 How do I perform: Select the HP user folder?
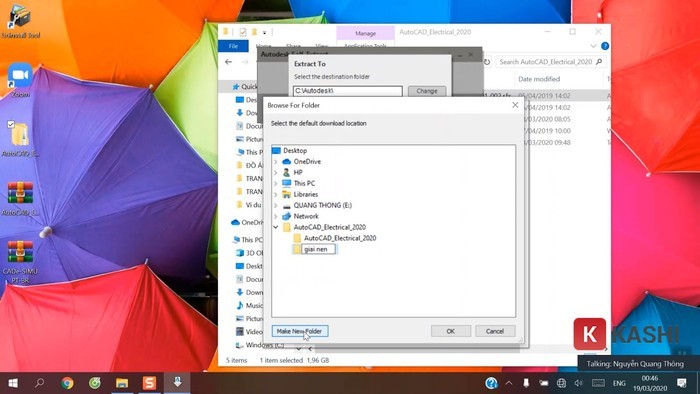click(298, 172)
